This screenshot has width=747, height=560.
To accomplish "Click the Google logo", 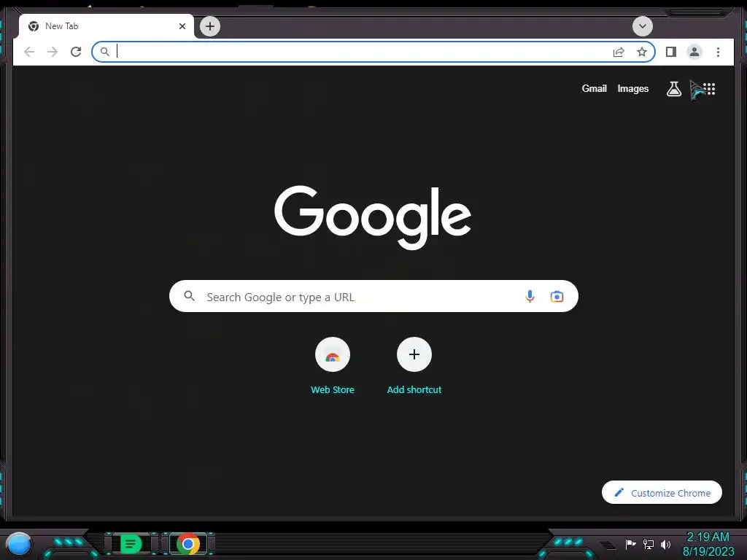I will 373,217.
